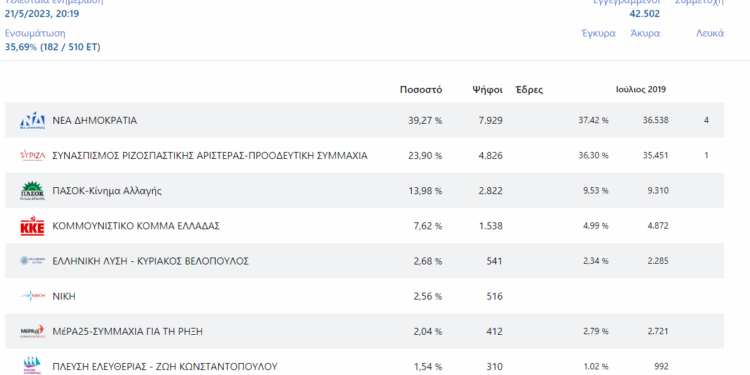
Task: Click the 39,27 % percentage cell
Action: point(425,121)
